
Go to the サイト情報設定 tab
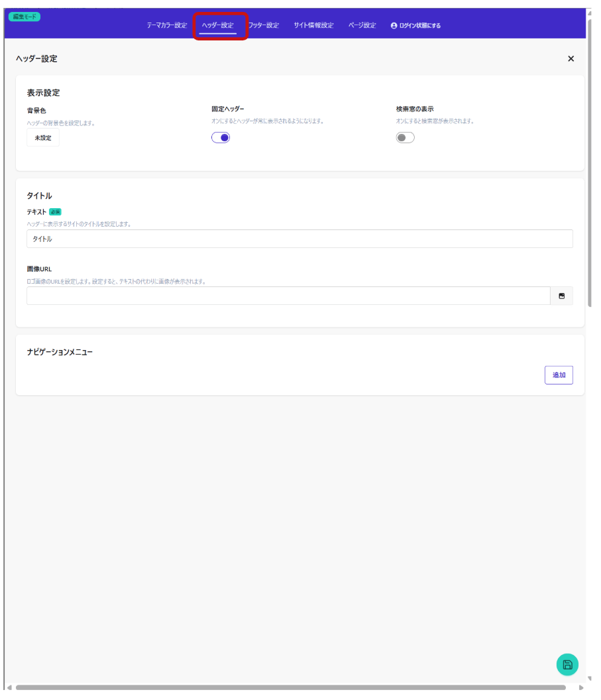click(x=313, y=26)
